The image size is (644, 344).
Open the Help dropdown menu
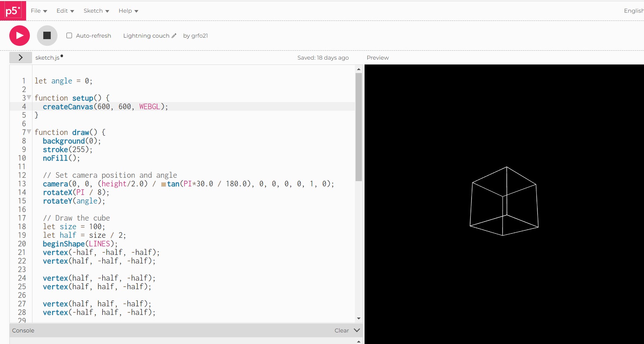[128, 11]
